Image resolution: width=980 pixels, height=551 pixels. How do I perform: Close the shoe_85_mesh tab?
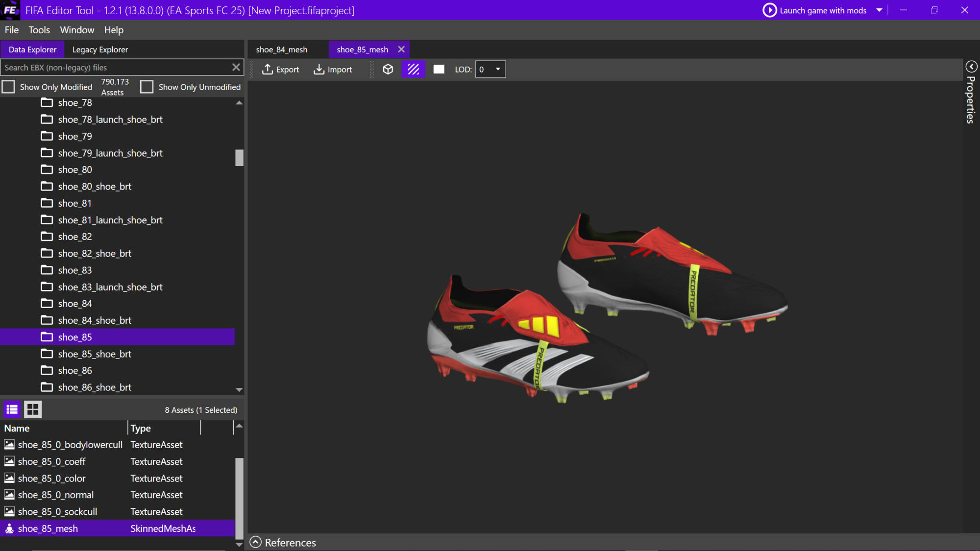point(401,49)
